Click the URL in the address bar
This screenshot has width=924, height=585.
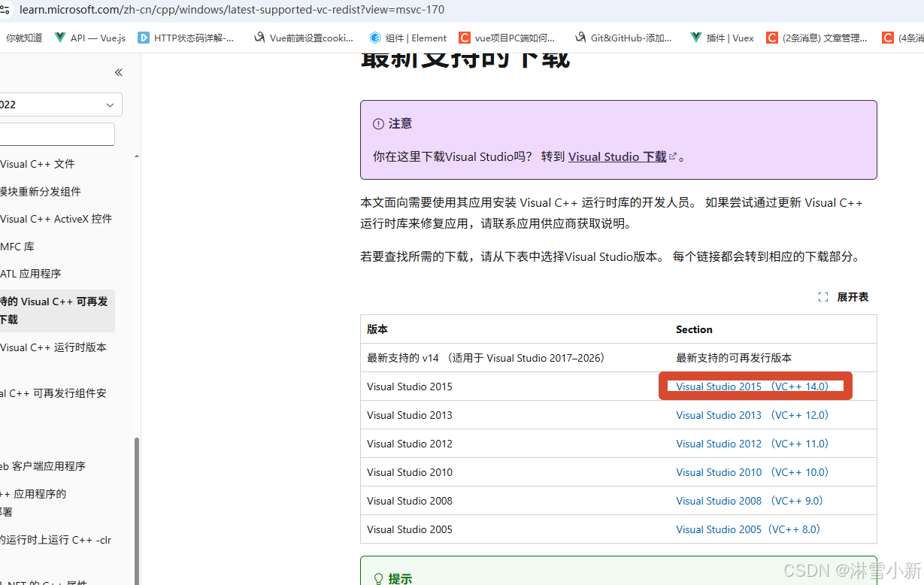tap(232, 10)
